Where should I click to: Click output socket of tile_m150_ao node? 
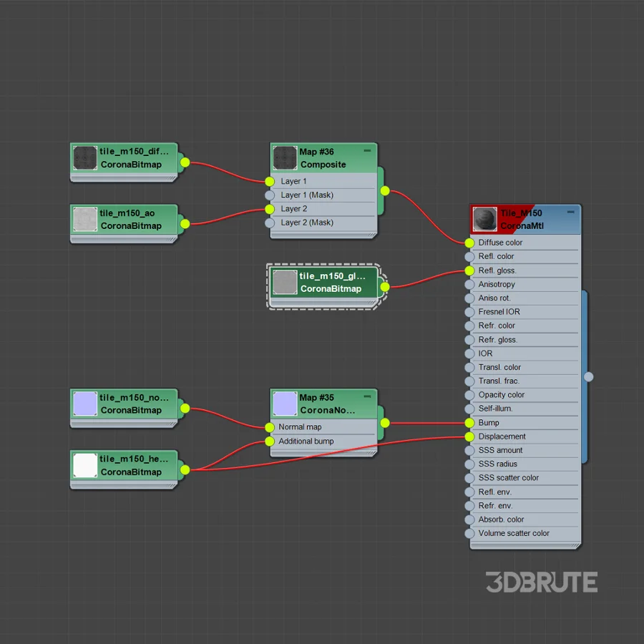[x=185, y=224]
